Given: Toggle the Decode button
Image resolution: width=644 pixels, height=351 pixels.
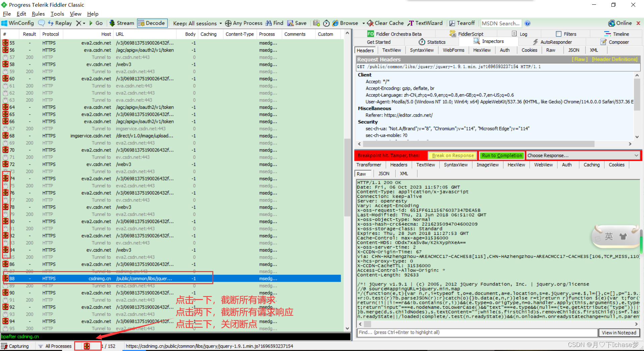Looking at the screenshot, I should point(152,23).
